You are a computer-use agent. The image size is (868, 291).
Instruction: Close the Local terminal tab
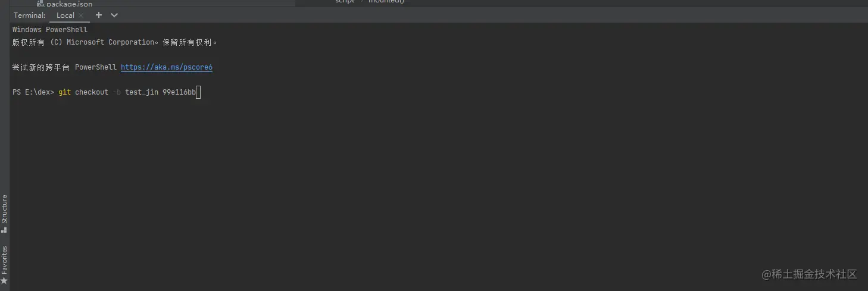(x=81, y=15)
